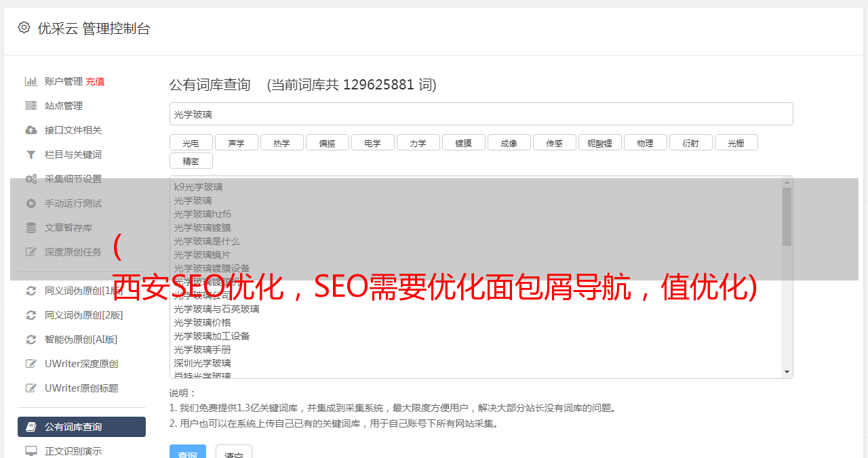Select the 力学 tag button
Image resolution: width=868 pixels, height=458 pixels.
click(418, 142)
